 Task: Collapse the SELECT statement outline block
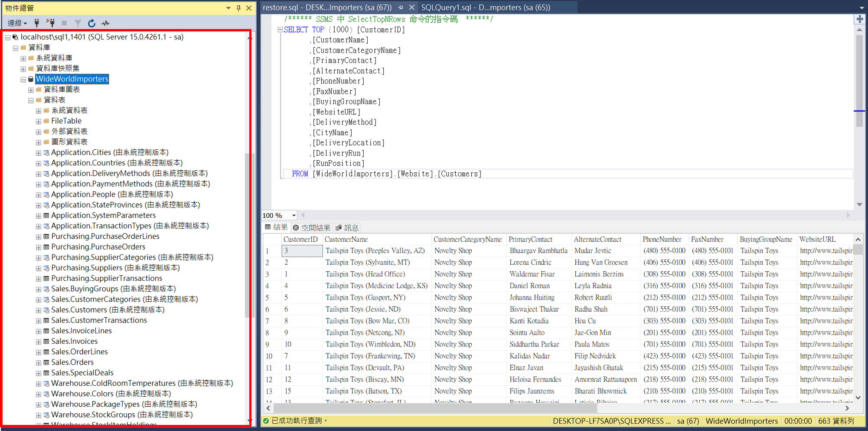[280, 30]
